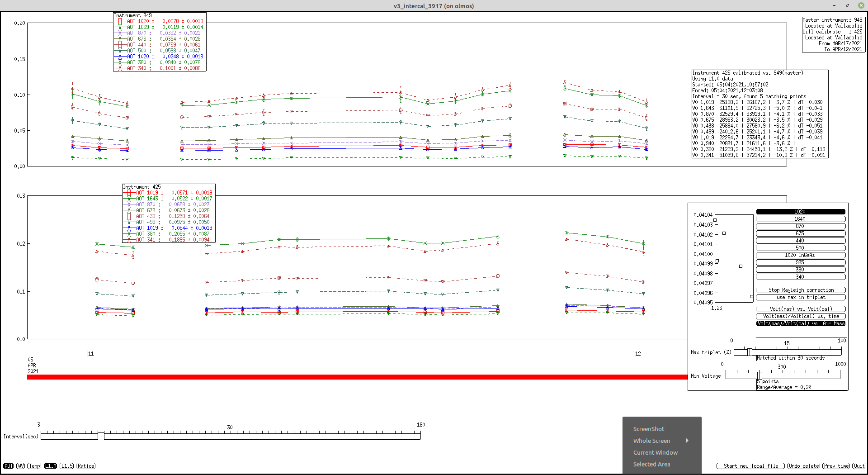This screenshot has width=868, height=475.
Task: Click the Min Voltage slider handle
Action: pyautogui.click(x=760, y=375)
